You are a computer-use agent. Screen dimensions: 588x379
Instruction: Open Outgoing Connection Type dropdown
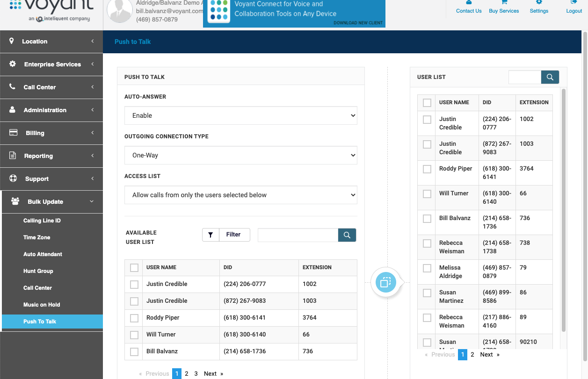coord(240,155)
